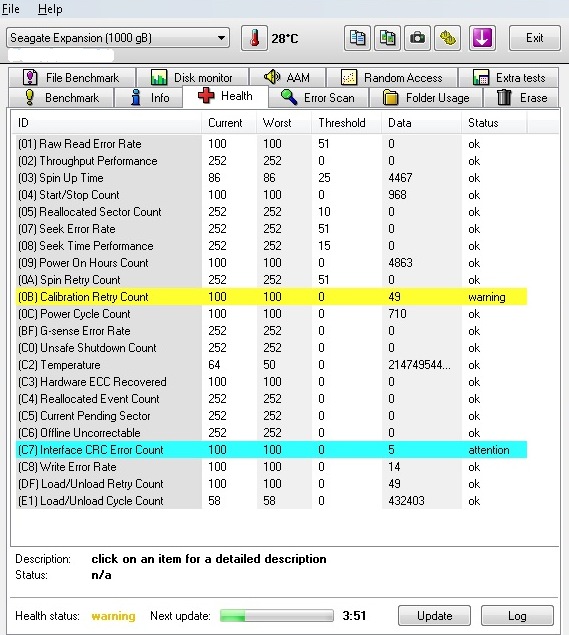Screen dimensions: 569x635
Task: Click the next update progress bar
Action: tap(277, 616)
